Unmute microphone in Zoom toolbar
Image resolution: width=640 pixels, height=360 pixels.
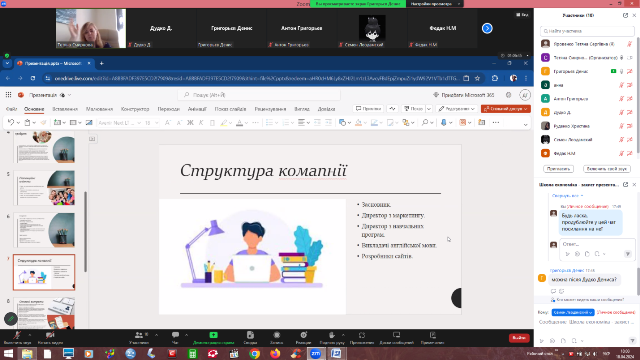pyautogui.click(x=17, y=337)
